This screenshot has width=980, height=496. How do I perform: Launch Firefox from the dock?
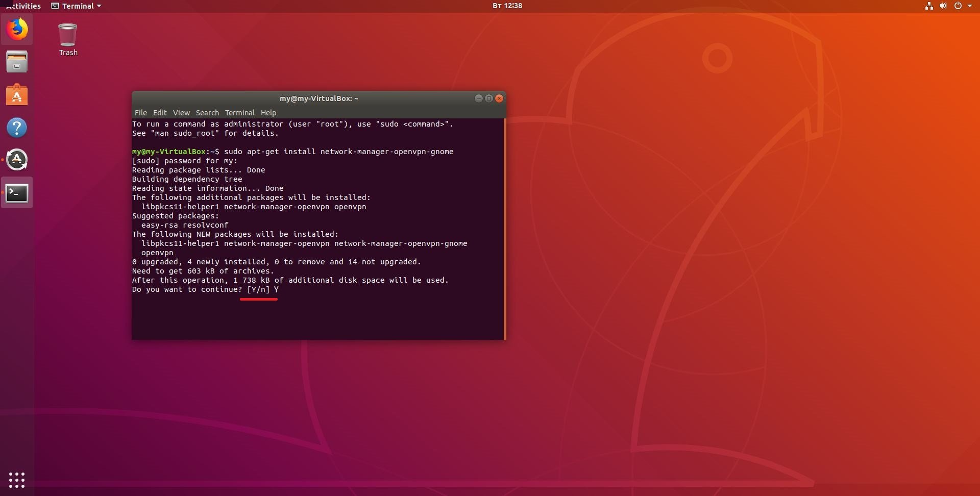[17, 29]
